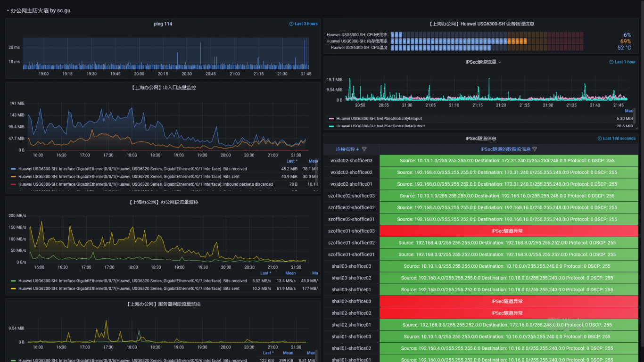Screen dimensions: 644x362
Task: Open the Huawei USG6300-SH 设备物理信息 panel menu
Action: point(481,24)
